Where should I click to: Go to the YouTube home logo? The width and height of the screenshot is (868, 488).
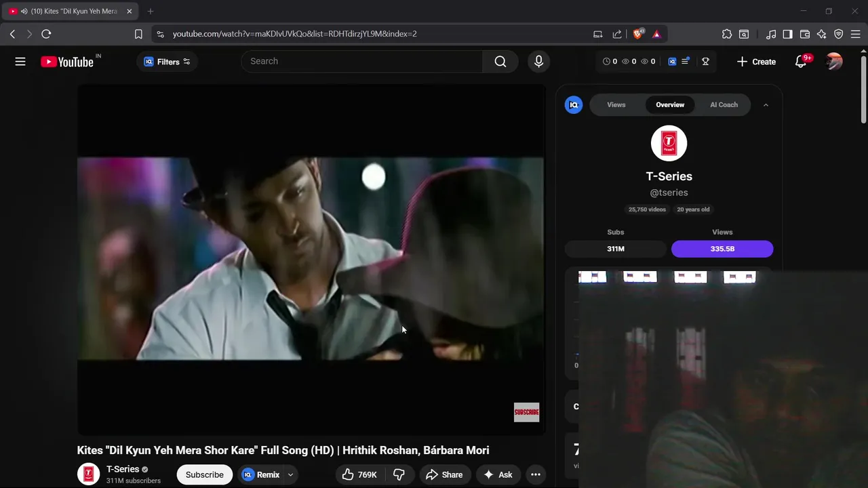[66, 62]
